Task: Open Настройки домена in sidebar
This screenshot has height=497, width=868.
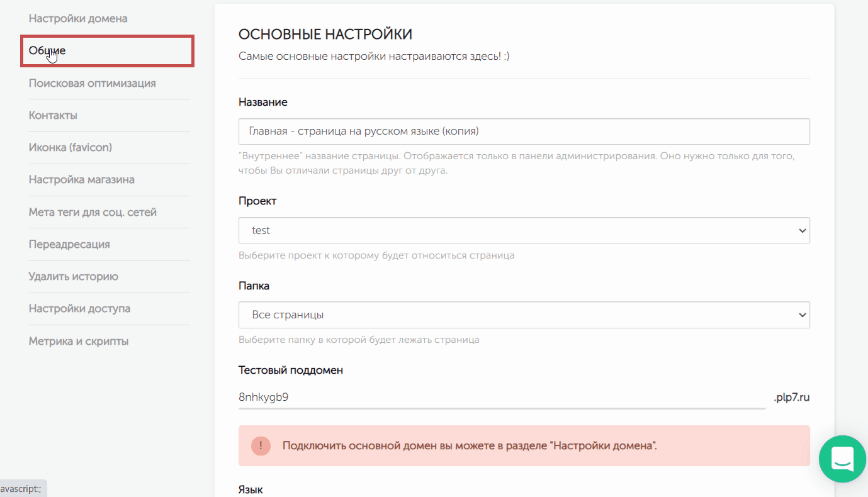Action: (78, 19)
